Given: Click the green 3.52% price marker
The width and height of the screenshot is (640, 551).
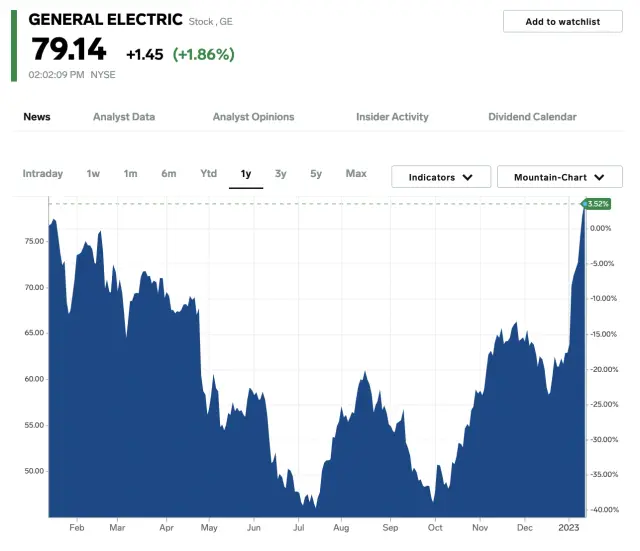Looking at the screenshot, I should point(597,204).
